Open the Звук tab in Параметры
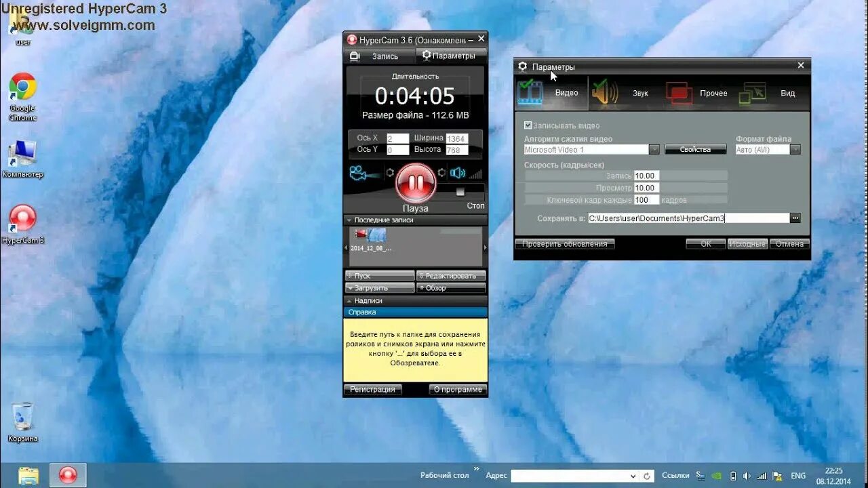The width and height of the screenshot is (868, 488). click(x=625, y=93)
